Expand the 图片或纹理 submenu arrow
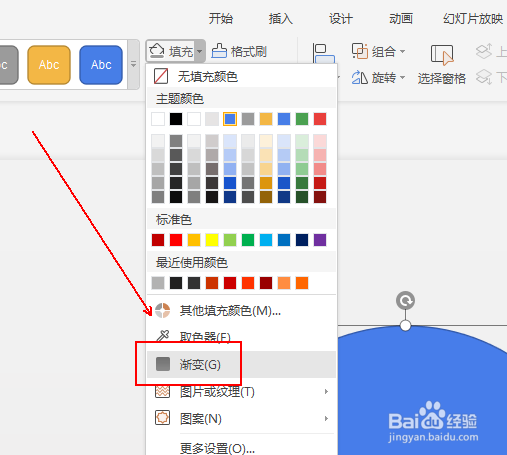 point(326,391)
